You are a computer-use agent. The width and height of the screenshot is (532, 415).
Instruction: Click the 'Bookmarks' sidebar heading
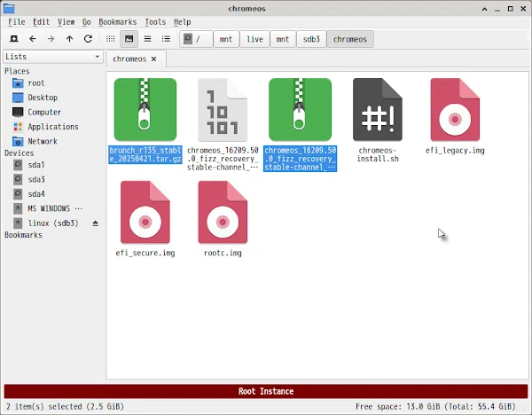(x=23, y=235)
